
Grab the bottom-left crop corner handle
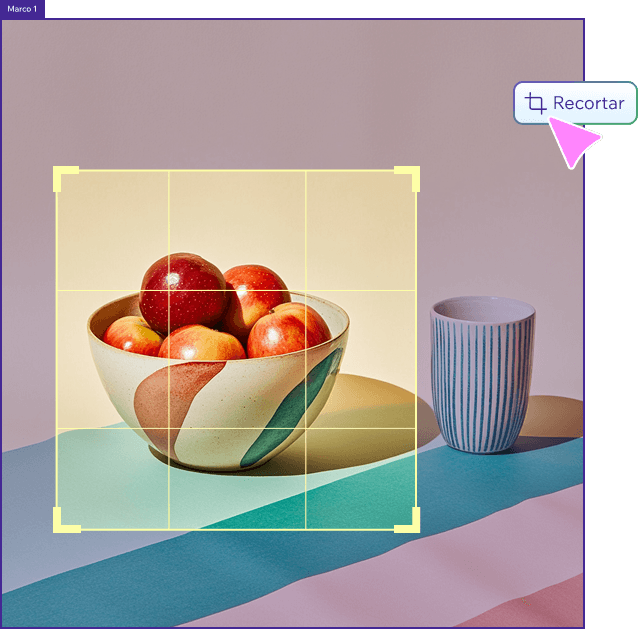(x=66, y=520)
